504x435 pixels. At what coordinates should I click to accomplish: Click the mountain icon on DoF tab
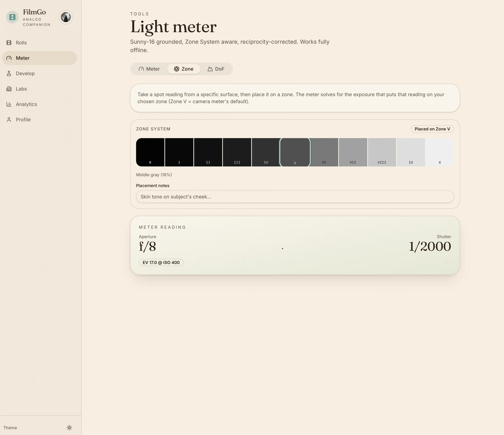[210, 69]
